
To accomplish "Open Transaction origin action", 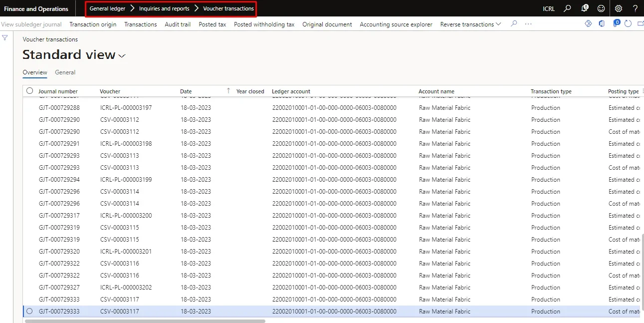I will point(93,24).
